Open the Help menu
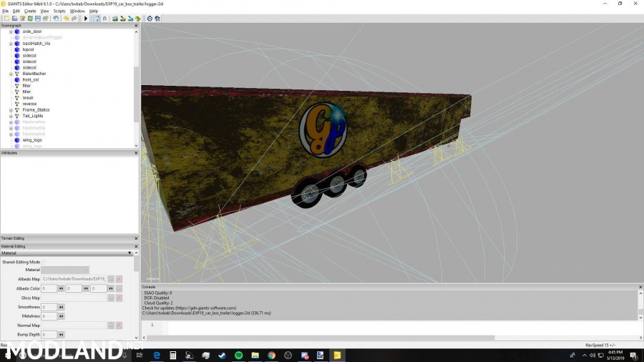 point(94,11)
